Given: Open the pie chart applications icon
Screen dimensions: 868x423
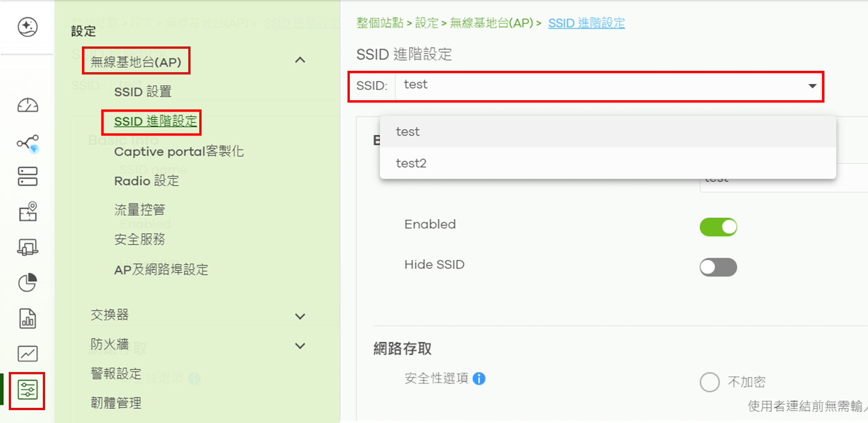Looking at the screenshot, I should coord(28,282).
